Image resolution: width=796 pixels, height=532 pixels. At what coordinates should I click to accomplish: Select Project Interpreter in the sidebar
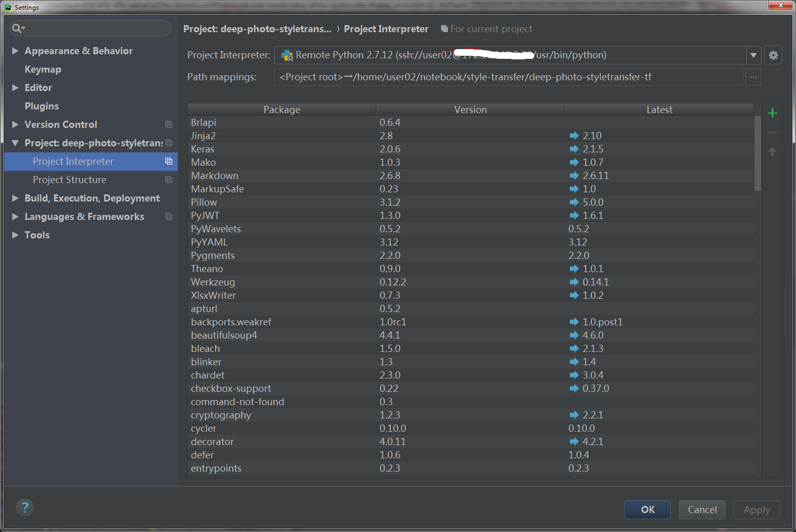91,161
